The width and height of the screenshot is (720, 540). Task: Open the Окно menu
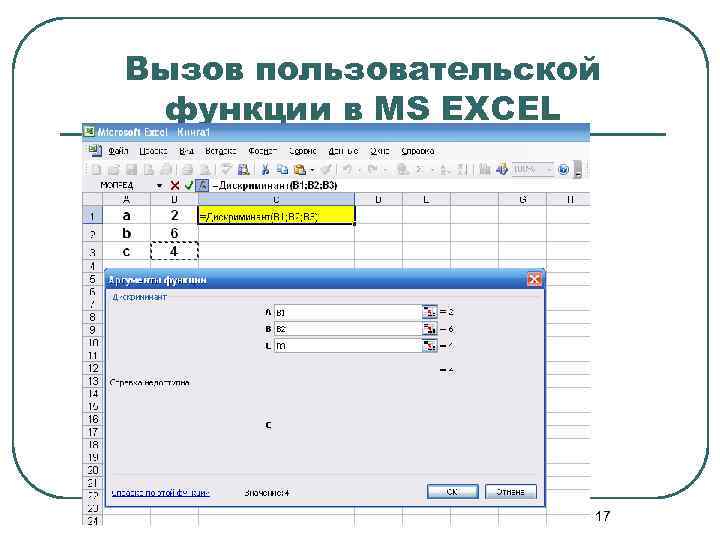click(379, 151)
